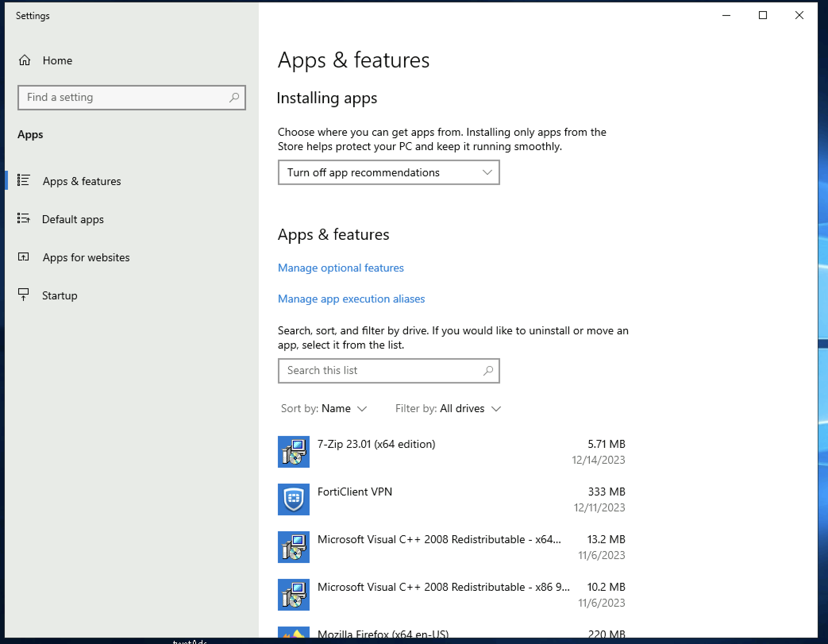The height and width of the screenshot is (644, 828).
Task: Open the app recommendations dropdown
Action: (388, 172)
